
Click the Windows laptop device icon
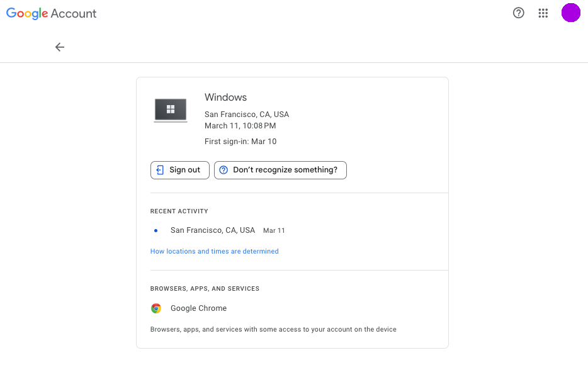tap(171, 110)
